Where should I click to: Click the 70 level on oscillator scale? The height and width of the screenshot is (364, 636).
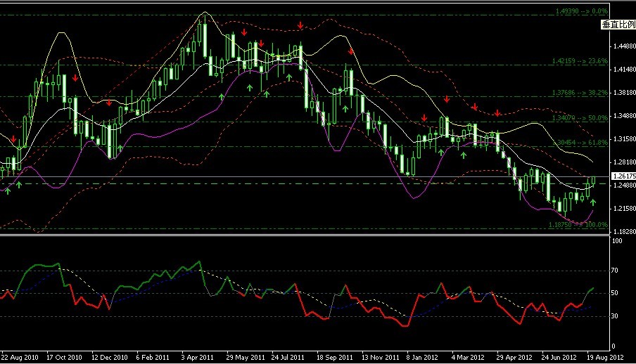pos(615,271)
